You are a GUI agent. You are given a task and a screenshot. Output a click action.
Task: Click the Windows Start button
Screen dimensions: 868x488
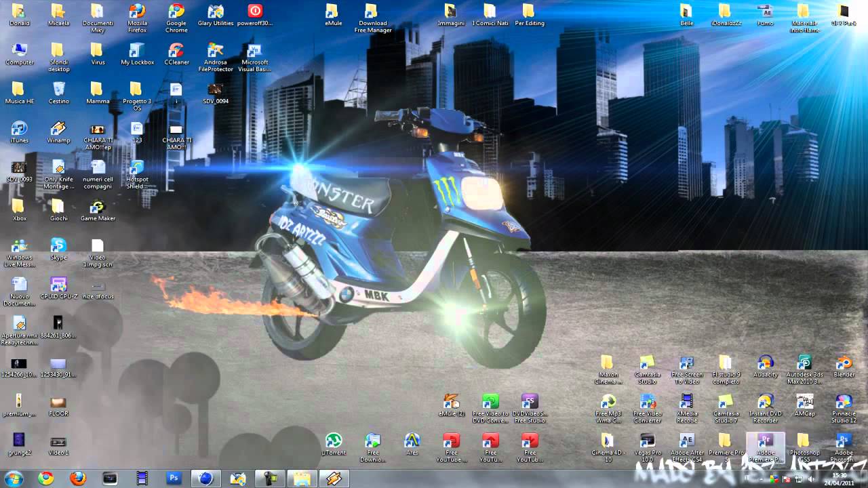(14, 479)
